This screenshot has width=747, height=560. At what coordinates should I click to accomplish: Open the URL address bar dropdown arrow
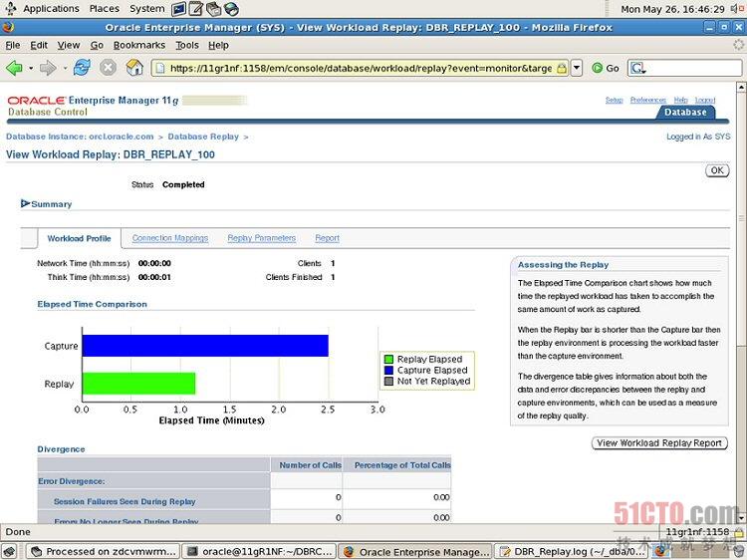(x=577, y=68)
